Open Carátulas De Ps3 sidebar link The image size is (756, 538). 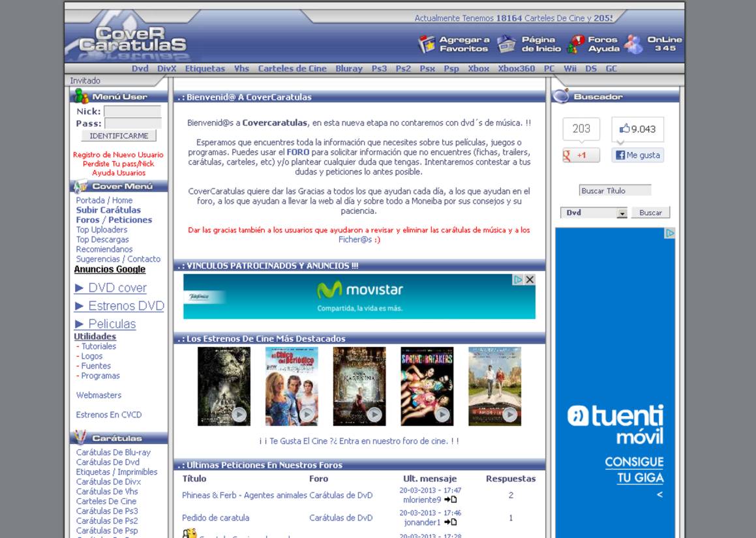106,511
